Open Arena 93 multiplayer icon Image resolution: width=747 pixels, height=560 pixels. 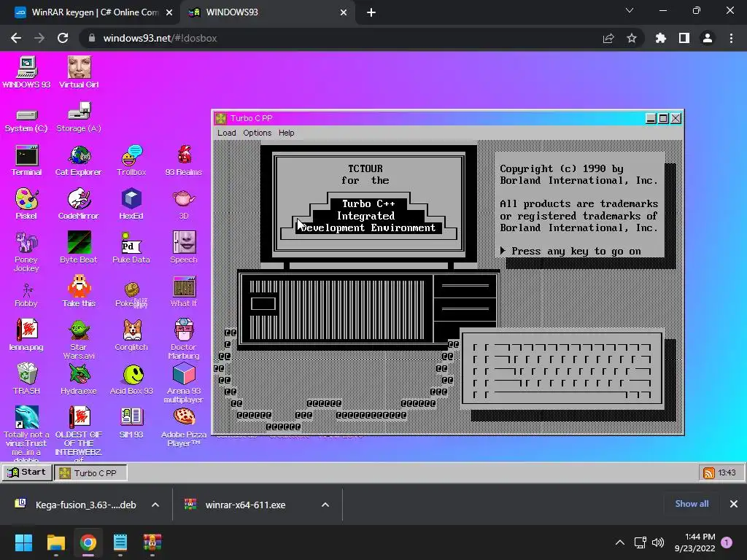184,383
